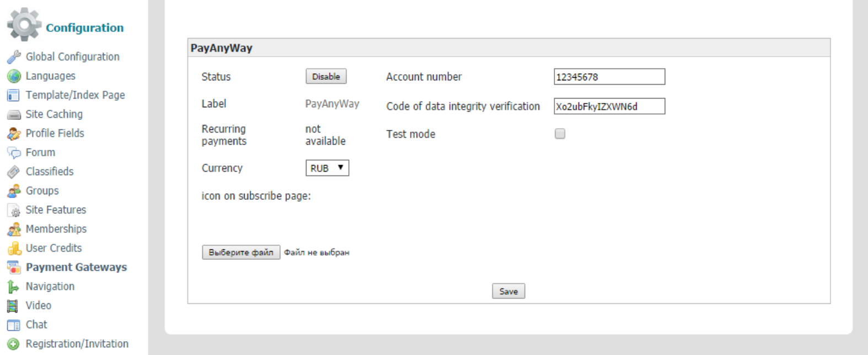Click the Configuration heading link
Viewport: 868px width, 355px height.
[85, 28]
